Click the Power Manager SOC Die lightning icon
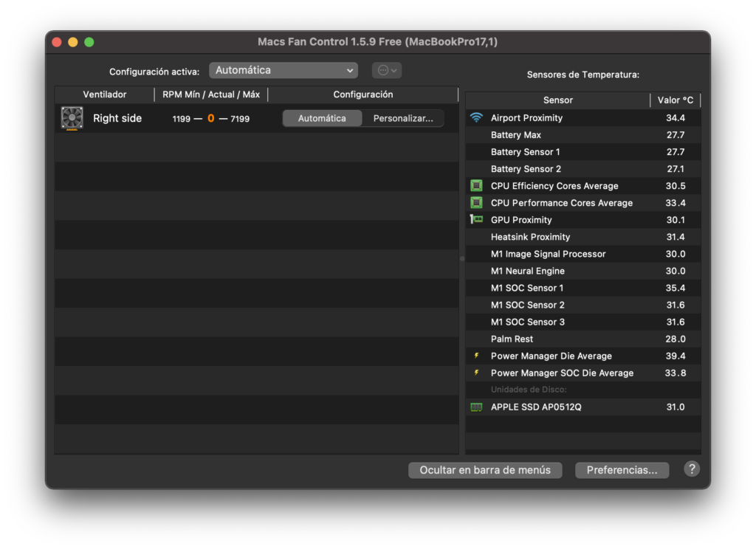This screenshot has height=549, width=756. tap(476, 373)
